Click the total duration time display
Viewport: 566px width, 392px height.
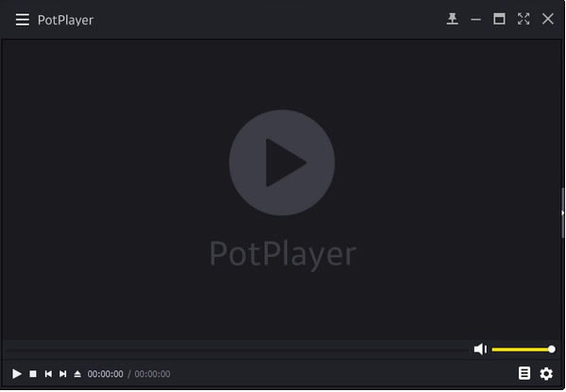pos(152,374)
